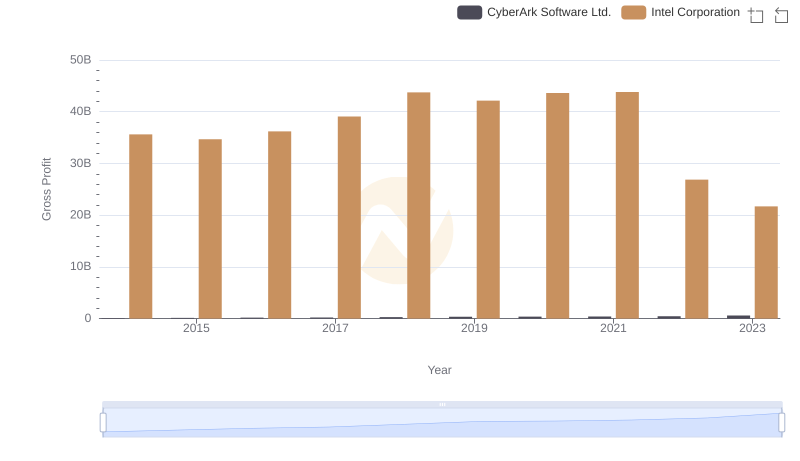Click the 2023 x-axis label
The height and width of the screenshot is (461, 800).
pyautogui.click(x=753, y=328)
